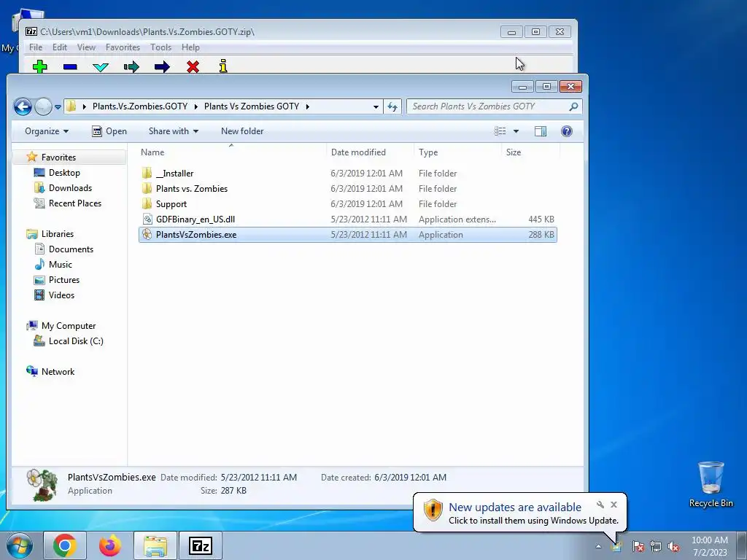Image resolution: width=747 pixels, height=560 pixels.
Task: Expand the address bar history dropdown
Action: coord(376,106)
